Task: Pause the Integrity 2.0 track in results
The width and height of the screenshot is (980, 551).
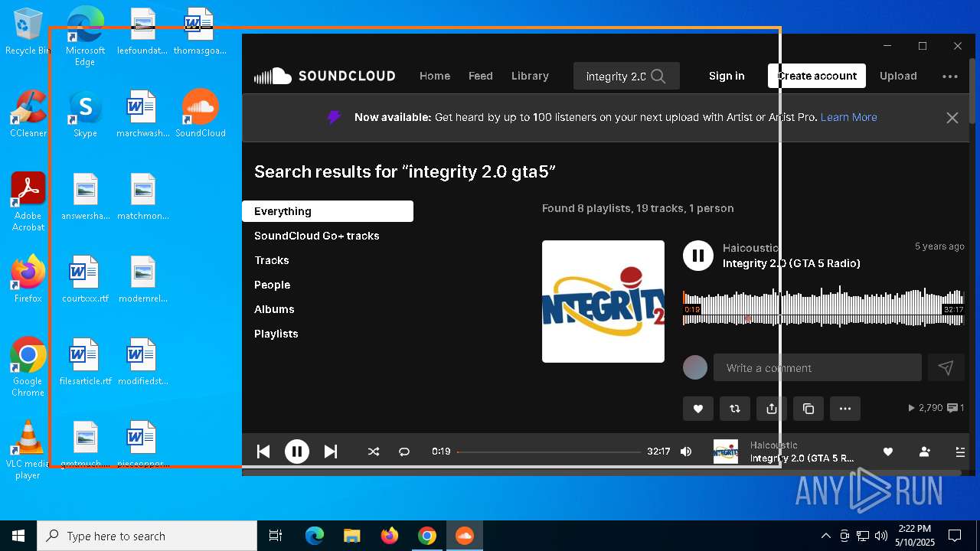Action: coord(698,256)
